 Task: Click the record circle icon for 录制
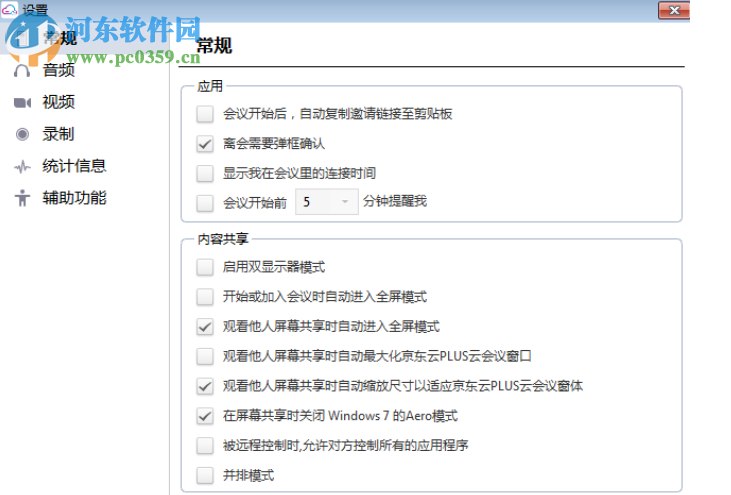click(22, 134)
